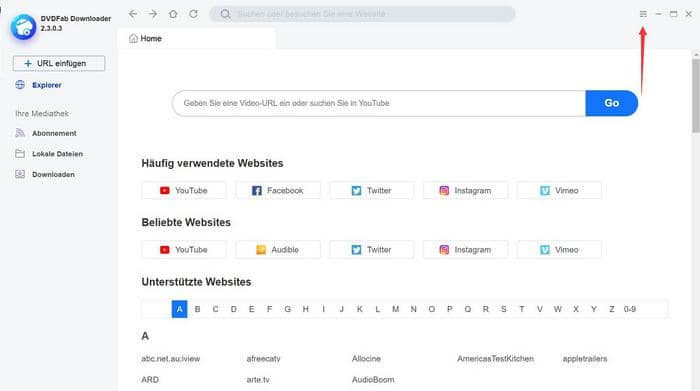Click the browser back arrow icon
The width and height of the screenshot is (700, 391).
(133, 14)
